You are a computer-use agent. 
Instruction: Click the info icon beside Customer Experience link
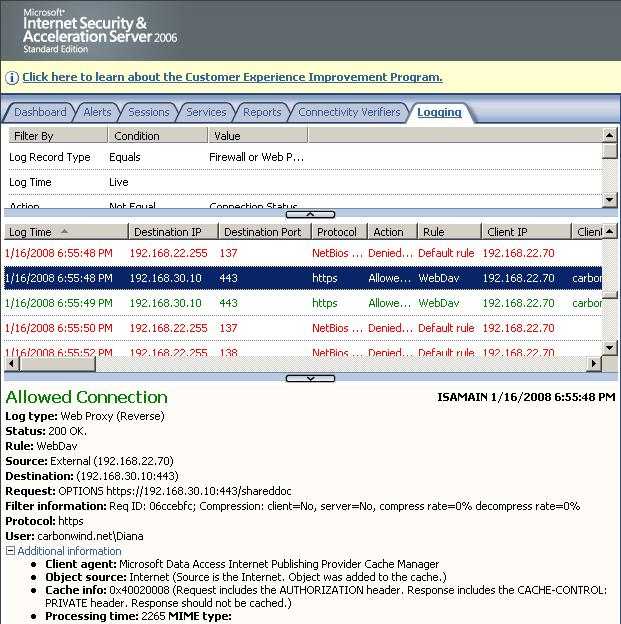(x=11, y=77)
